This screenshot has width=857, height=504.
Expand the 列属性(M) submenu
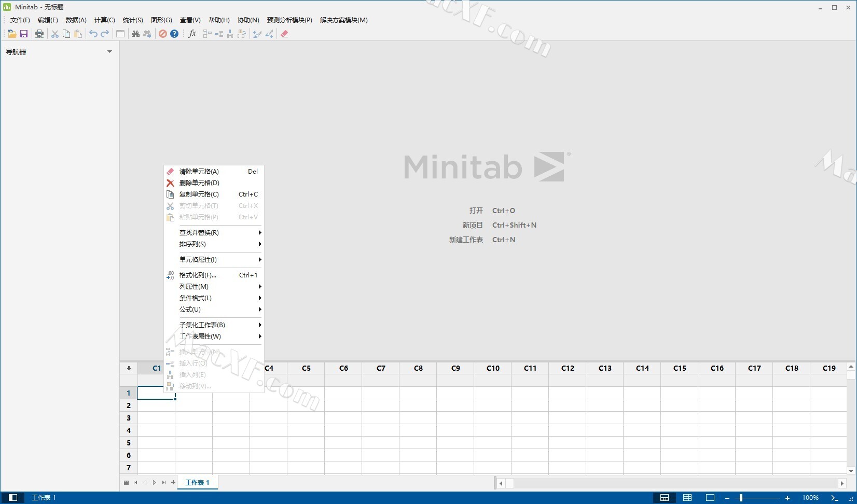tap(214, 287)
